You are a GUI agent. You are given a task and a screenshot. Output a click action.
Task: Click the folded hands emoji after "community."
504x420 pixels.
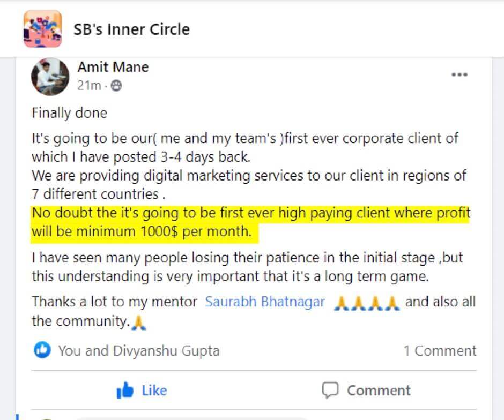point(139,323)
